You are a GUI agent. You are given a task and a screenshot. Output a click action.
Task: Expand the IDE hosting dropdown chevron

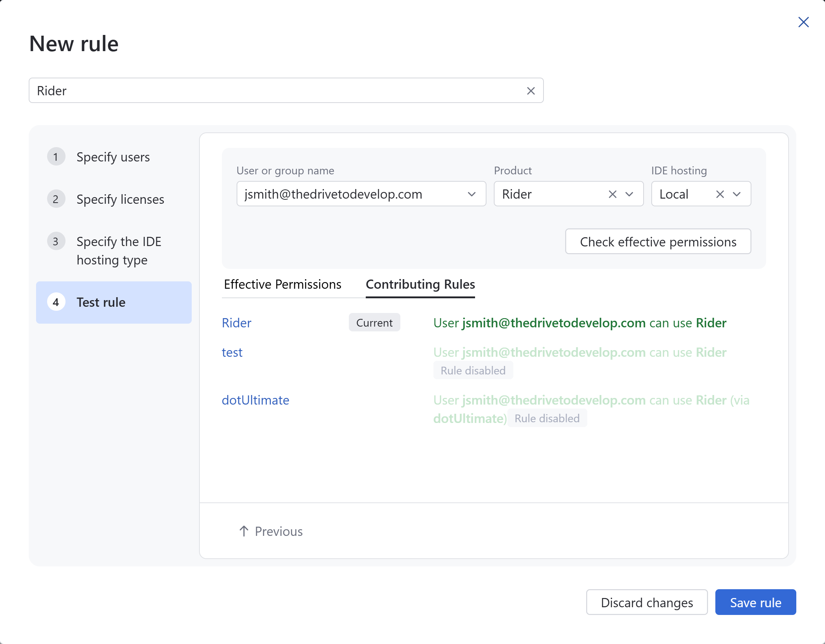click(736, 194)
